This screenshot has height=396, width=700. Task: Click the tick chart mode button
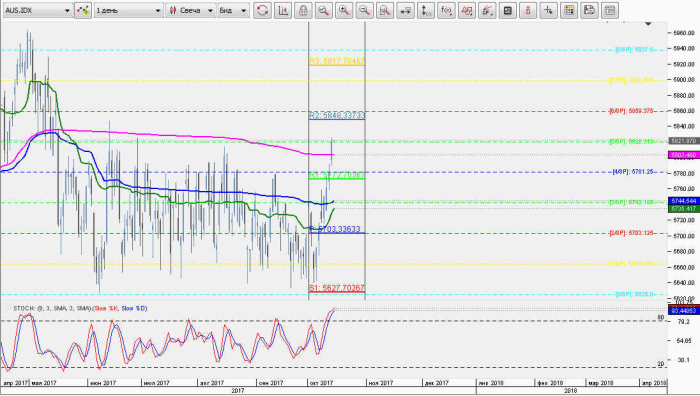[x=83, y=10]
